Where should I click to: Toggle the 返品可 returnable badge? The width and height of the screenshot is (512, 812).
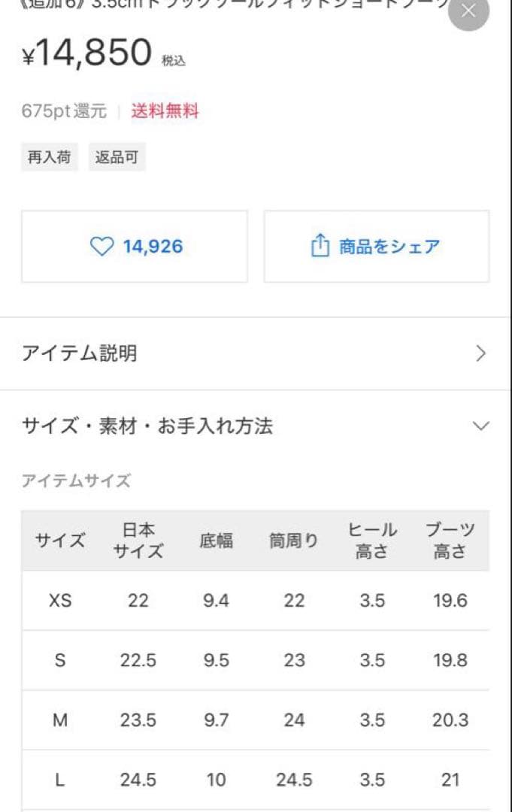coord(117,157)
